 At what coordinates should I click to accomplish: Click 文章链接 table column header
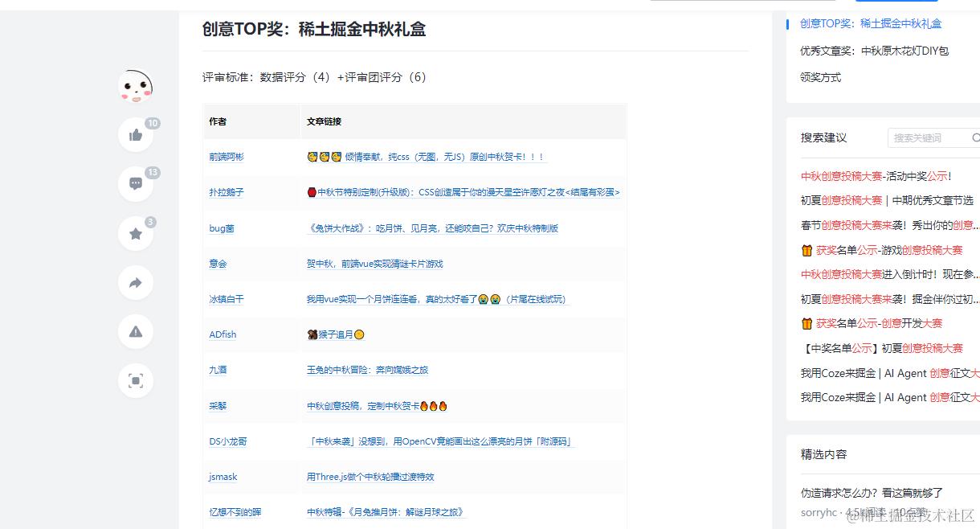[324, 121]
